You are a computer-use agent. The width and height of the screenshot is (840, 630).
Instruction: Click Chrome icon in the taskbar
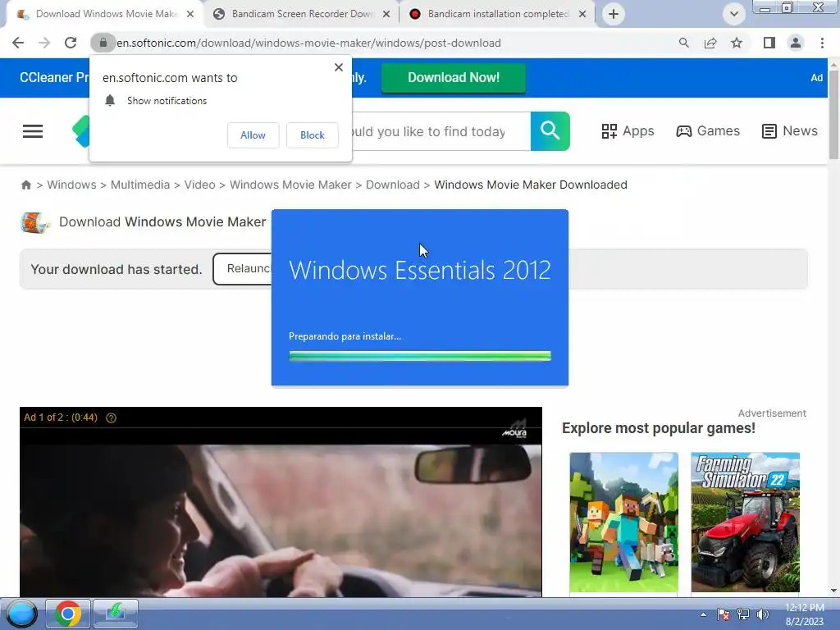(67, 614)
